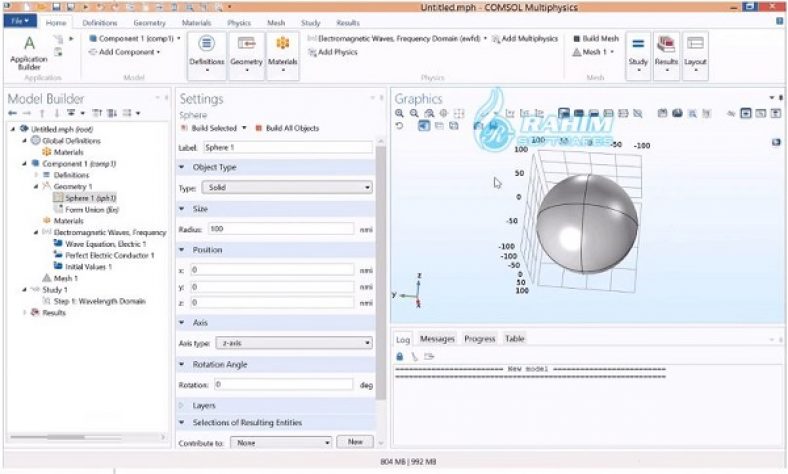Click the Definitions ribbon button icon
The height and width of the screenshot is (474, 788).
(x=206, y=45)
